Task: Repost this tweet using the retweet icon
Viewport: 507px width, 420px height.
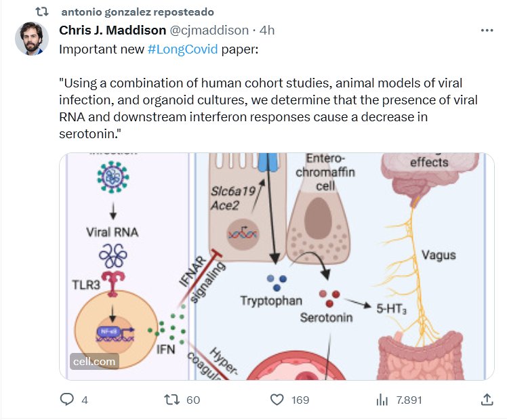Action: tap(172, 400)
